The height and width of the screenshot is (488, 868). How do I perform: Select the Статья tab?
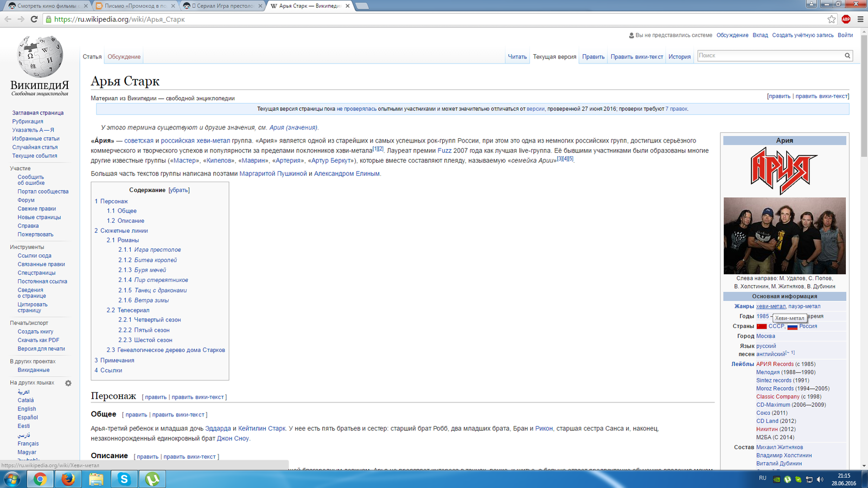(92, 56)
